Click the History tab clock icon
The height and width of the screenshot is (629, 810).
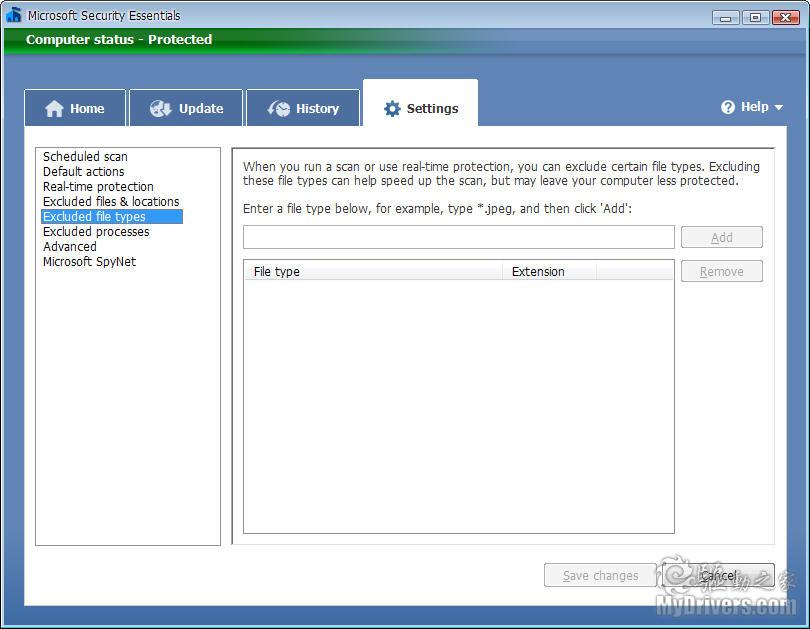click(279, 109)
